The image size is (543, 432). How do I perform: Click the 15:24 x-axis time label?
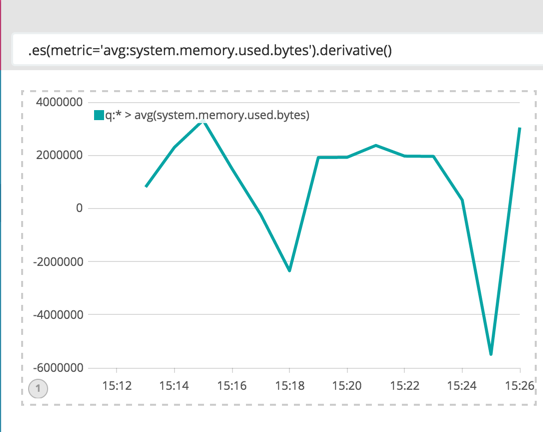[x=462, y=386]
